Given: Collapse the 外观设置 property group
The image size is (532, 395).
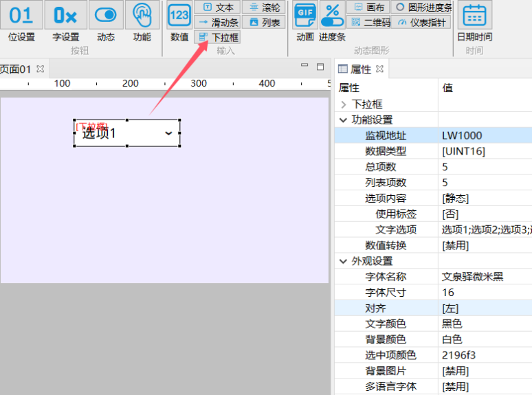Looking at the screenshot, I should [x=344, y=262].
